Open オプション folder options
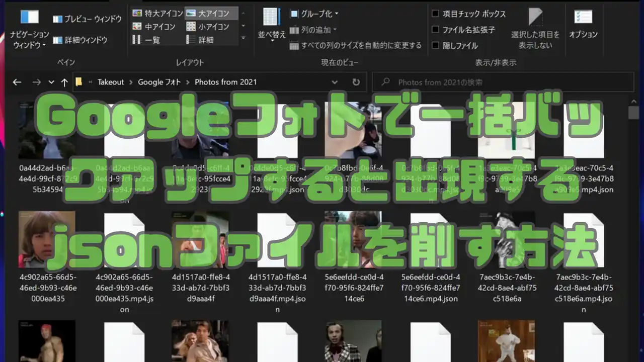 pyautogui.click(x=583, y=24)
